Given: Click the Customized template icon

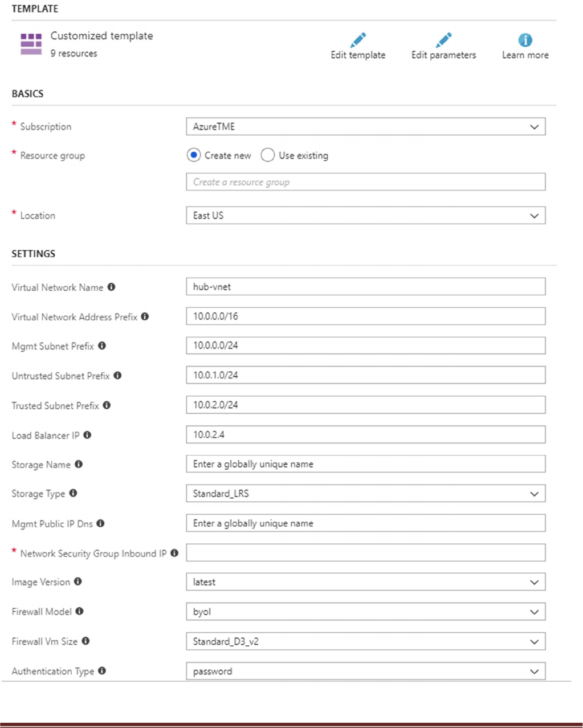Looking at the screenshot, I should pos(31,44).
